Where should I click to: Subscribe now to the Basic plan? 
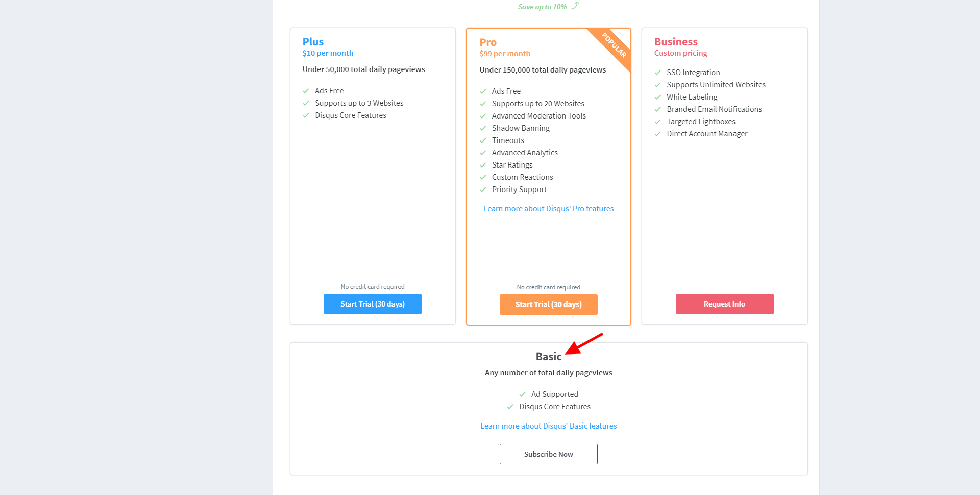[549, 454]
